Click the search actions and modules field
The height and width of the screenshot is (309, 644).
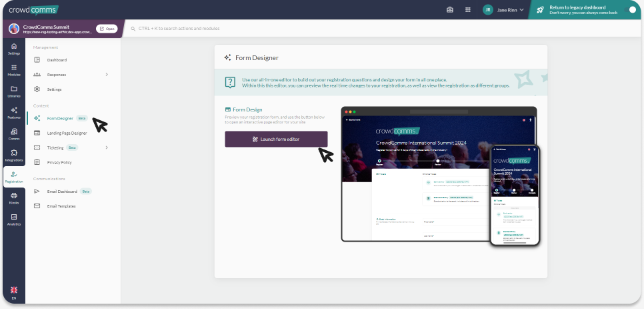(x=267, y=29)
